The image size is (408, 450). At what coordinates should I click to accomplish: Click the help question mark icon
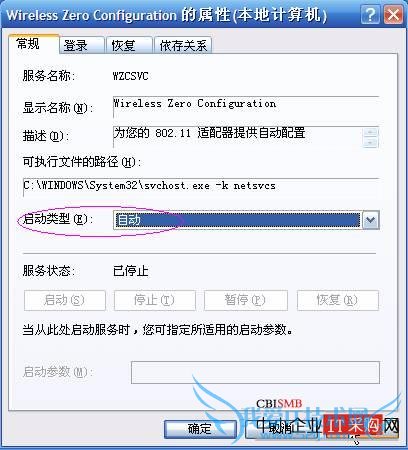pyautogui.click(x=370, y=15)
